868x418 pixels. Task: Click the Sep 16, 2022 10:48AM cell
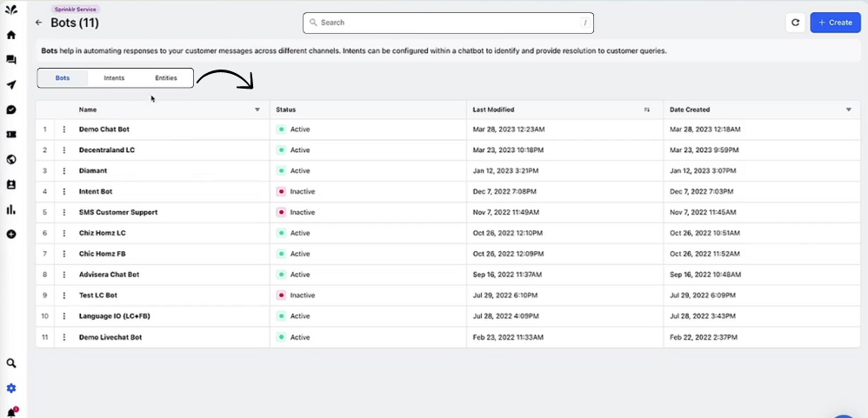pyautogui.click(x=705, y=275)
